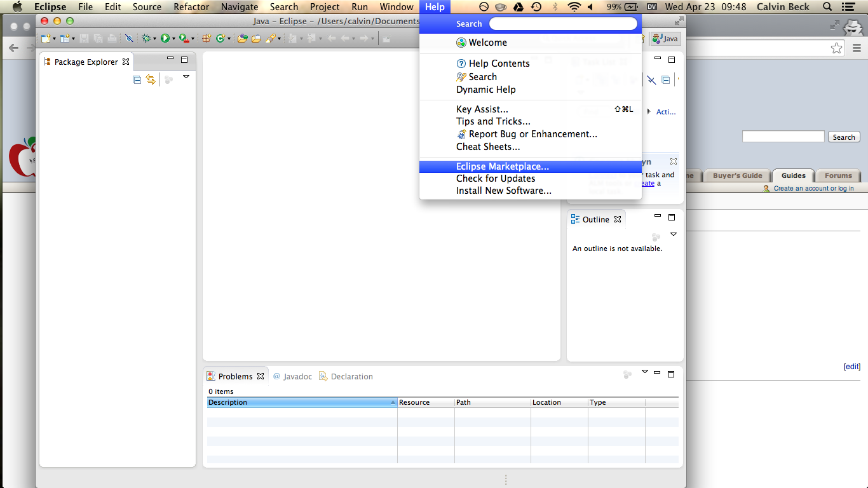This screenshot has height=488, width=868.
Task: Open the Guides tab in browser window
Action: 793,175
